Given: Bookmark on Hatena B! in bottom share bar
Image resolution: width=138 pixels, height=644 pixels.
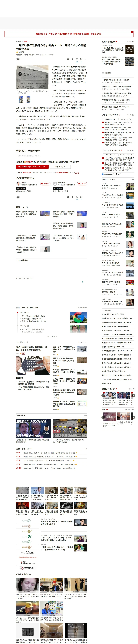Looking at the screenshot, I should (x=81, y=197).
